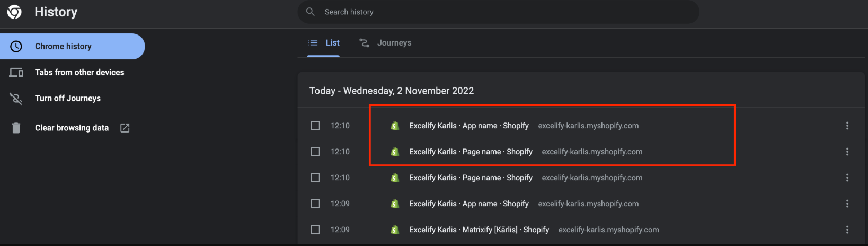Check the box for third 12:10 Page name entry
Image resolution: width=868 pixels, height=246 pixels.
[x=315, y=178]
